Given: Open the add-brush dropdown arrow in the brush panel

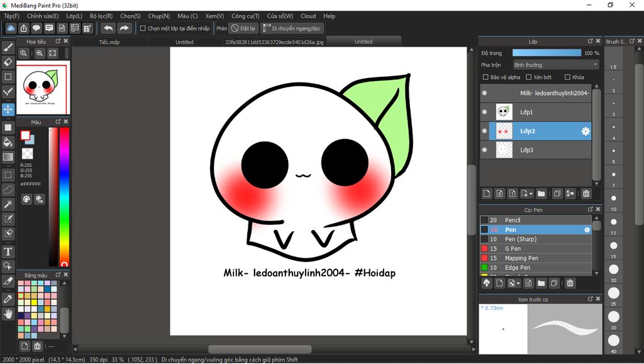Looking at the screenshot, I should [518, 283].
